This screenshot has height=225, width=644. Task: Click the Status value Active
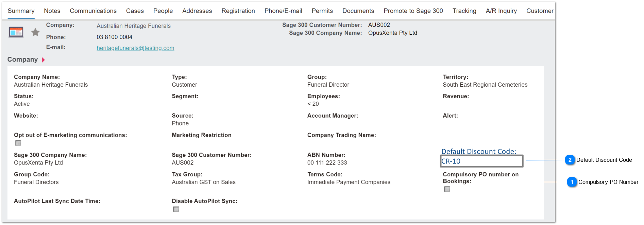pos(22,104)
